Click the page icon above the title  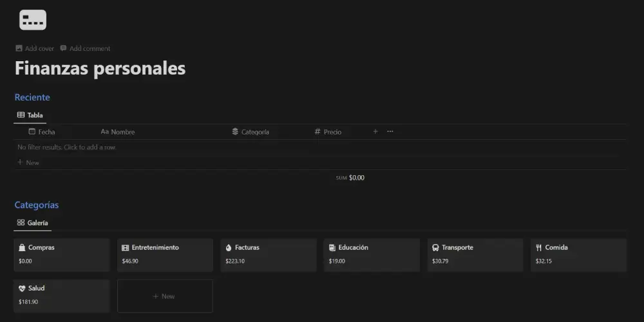click(33, 20)
